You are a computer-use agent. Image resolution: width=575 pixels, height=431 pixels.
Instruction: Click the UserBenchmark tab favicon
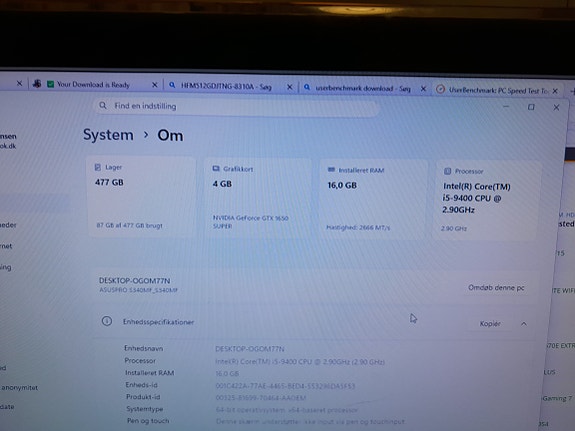(x=440, y=89)
